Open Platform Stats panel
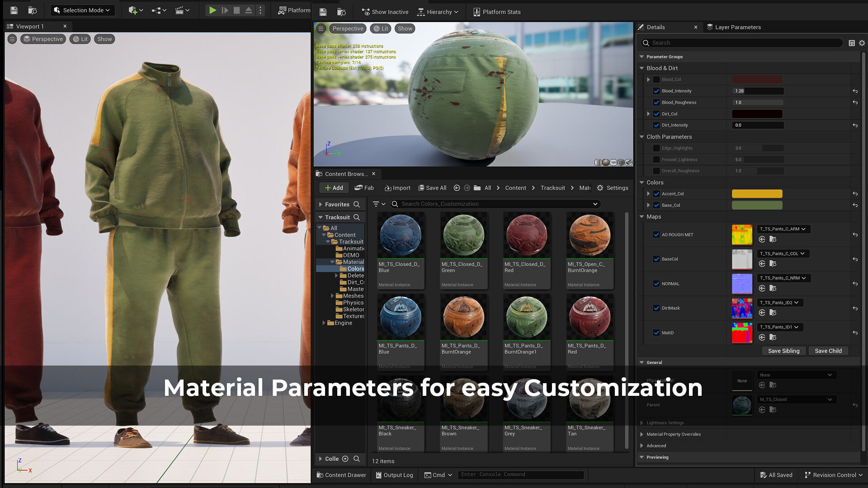This screenshot has width=868, height=488. (497, 12)
